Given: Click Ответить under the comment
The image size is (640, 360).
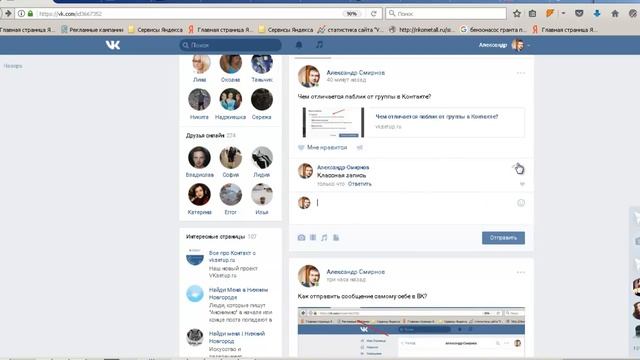Looking at the screenshot, I should point(360,184).
